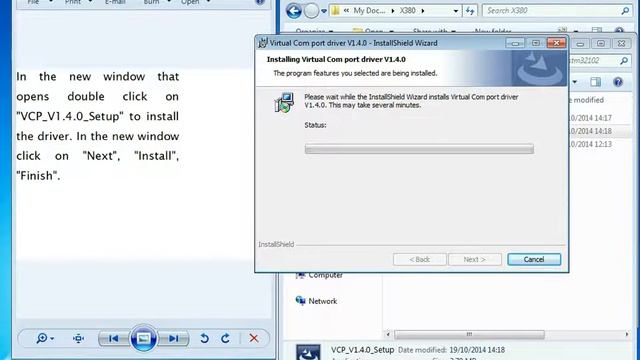Cancel the Virtual Com port driver install
The height and width of the screenshot is (360, 640).
click(x=534, y=260)
